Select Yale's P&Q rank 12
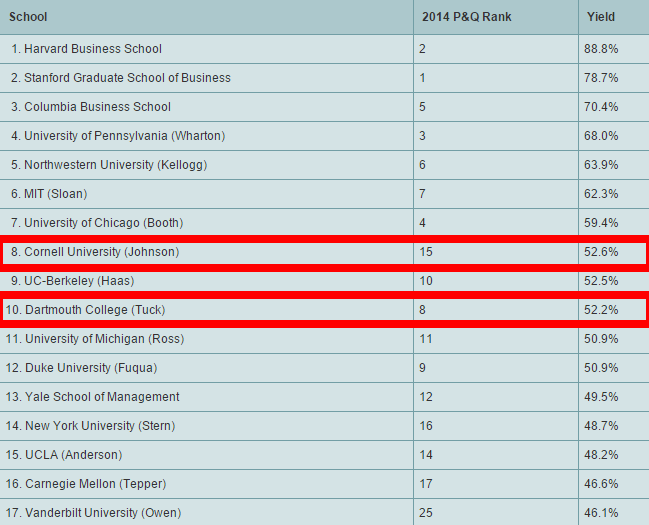649x525 pixels. [426, 397]
